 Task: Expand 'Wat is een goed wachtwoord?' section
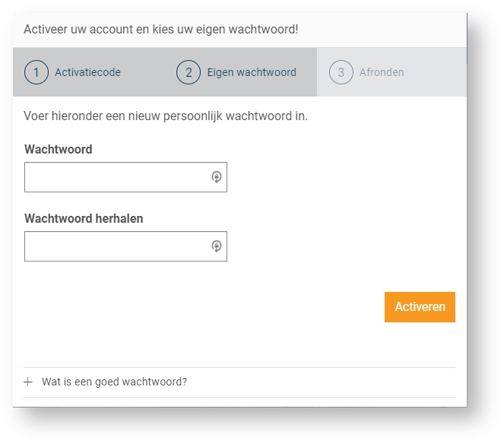click(114, 382)
